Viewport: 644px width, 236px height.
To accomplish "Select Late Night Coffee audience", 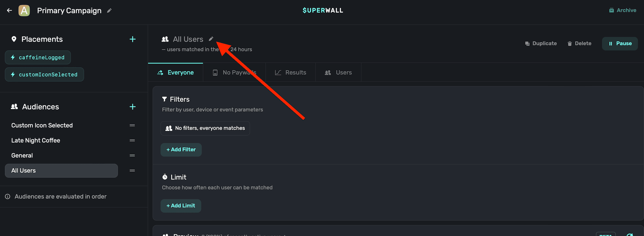I will pos(36,141).
